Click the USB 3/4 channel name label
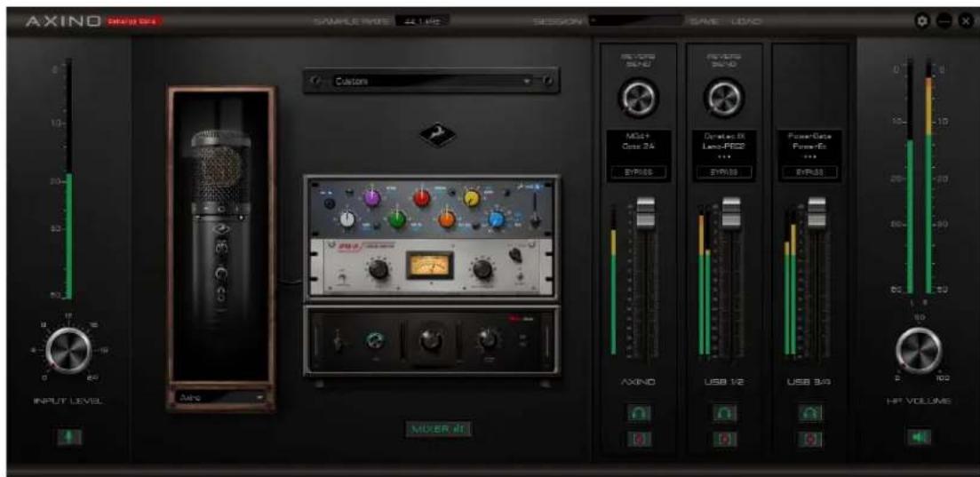 pyautogui.click(x=810, y=382)
